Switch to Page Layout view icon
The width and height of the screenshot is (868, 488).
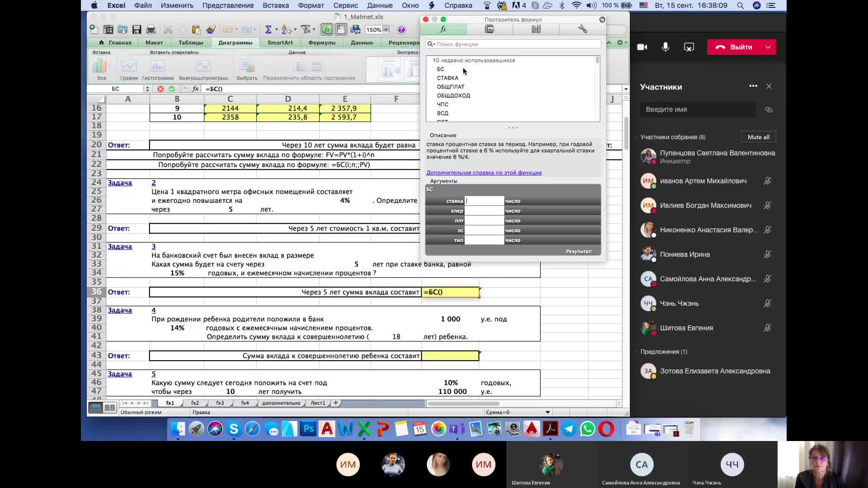tap(110, 408)
